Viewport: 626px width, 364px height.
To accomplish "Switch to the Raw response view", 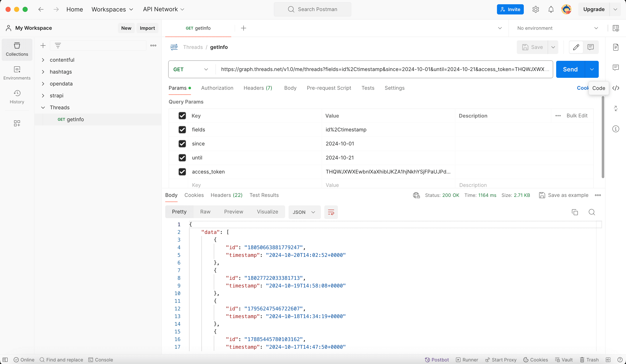I will click(x=205, y=212).
